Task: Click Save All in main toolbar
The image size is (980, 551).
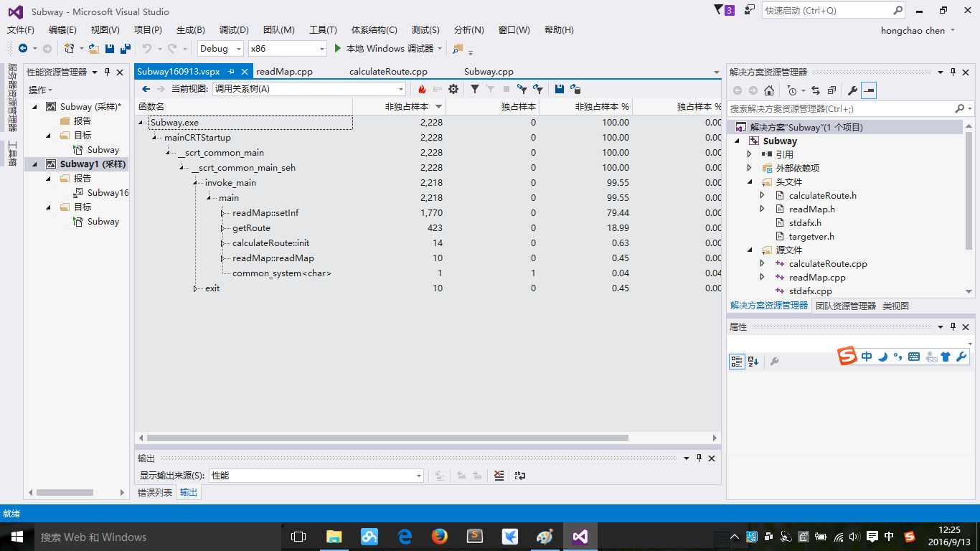Action: pyautogui.click(x=126, y=49)
